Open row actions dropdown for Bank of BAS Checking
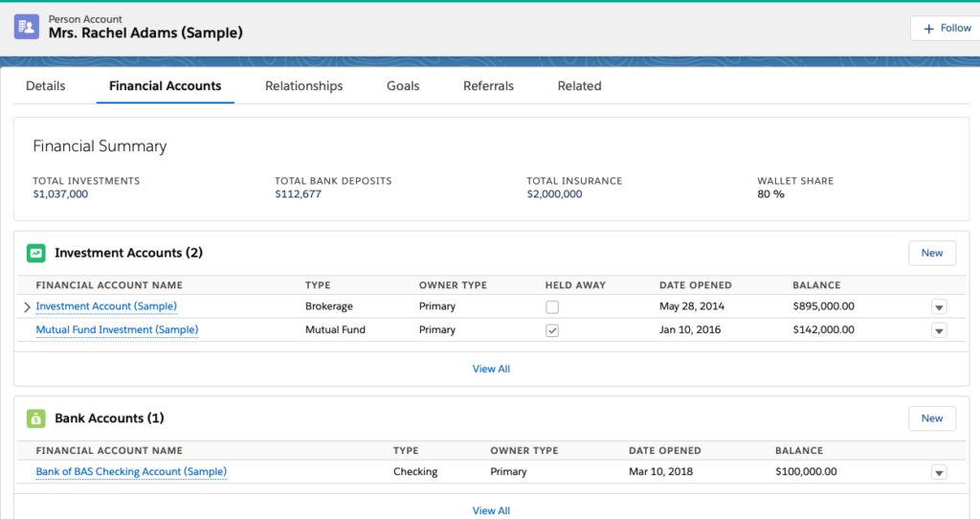The width and height of the screenshot is (980, 519). (x=939, y=472)
